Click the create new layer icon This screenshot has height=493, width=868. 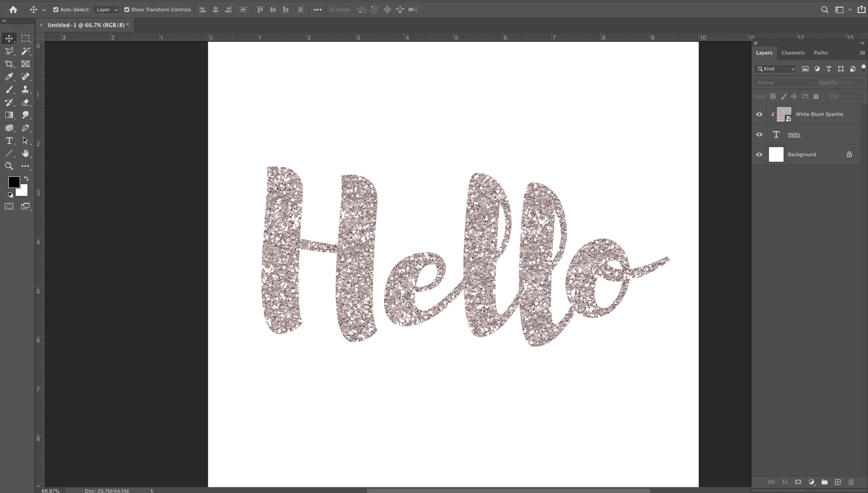pos(837,482)
